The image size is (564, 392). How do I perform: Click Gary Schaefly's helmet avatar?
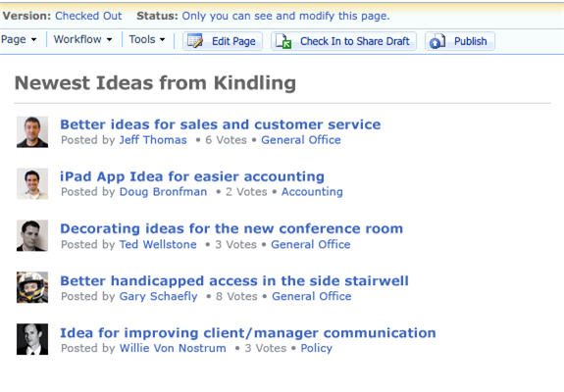click(32, 287)
